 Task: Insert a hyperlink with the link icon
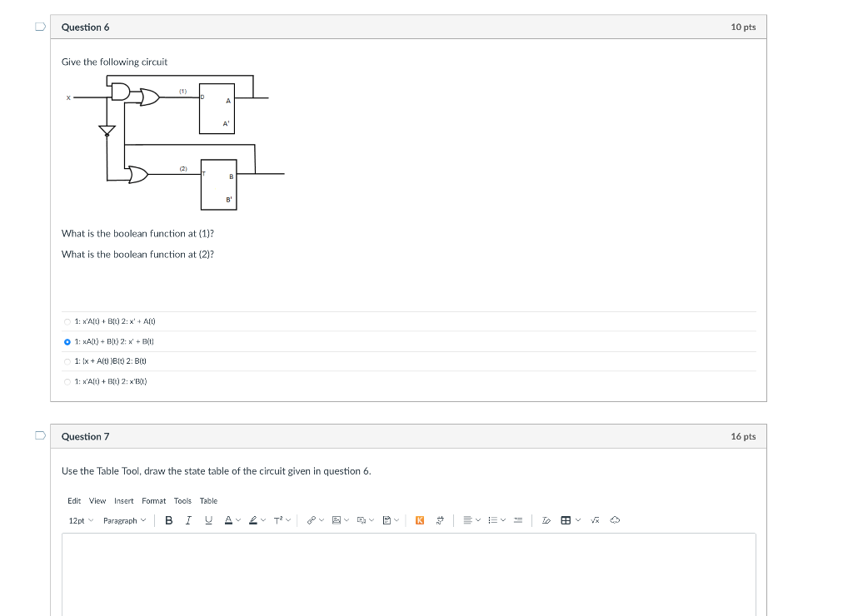312,520
